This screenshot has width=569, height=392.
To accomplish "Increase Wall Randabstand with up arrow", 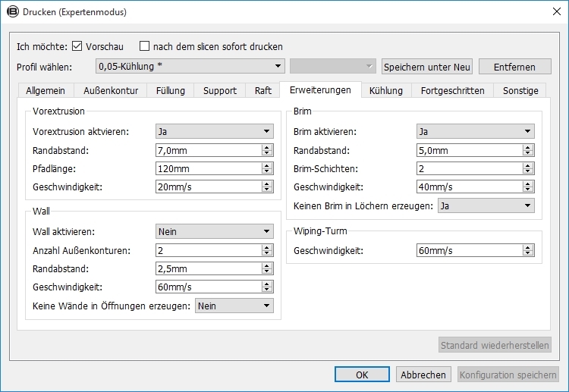I will pyautogui.click(x=267, y=266).
